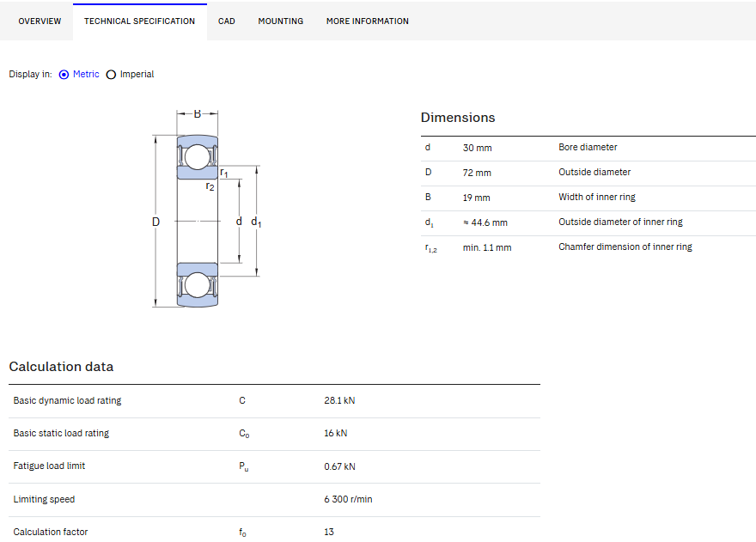The image size is (756, 542).
Task: Click the 'Pu' symbol for fatigue load
Action: click(x=243, y=466)
